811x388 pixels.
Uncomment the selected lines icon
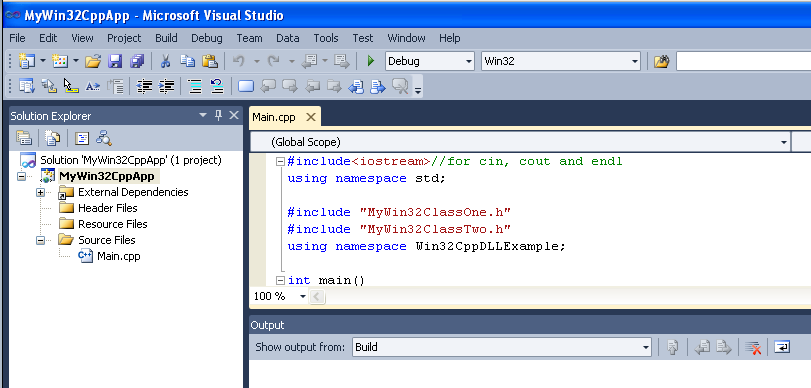coord(217,86)
